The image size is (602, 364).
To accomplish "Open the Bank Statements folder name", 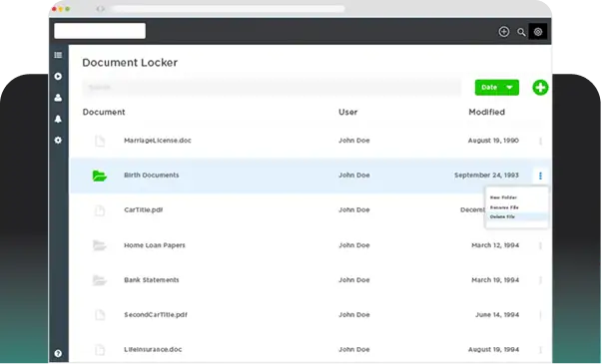I will point(152,280).
